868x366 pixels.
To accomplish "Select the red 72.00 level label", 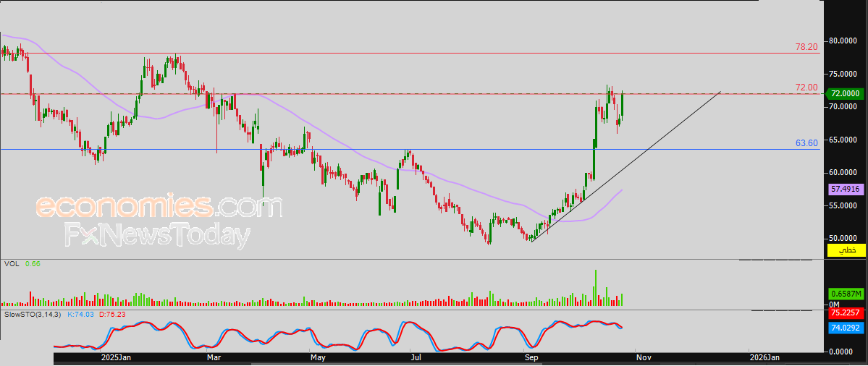I will (x=806, y=88).
